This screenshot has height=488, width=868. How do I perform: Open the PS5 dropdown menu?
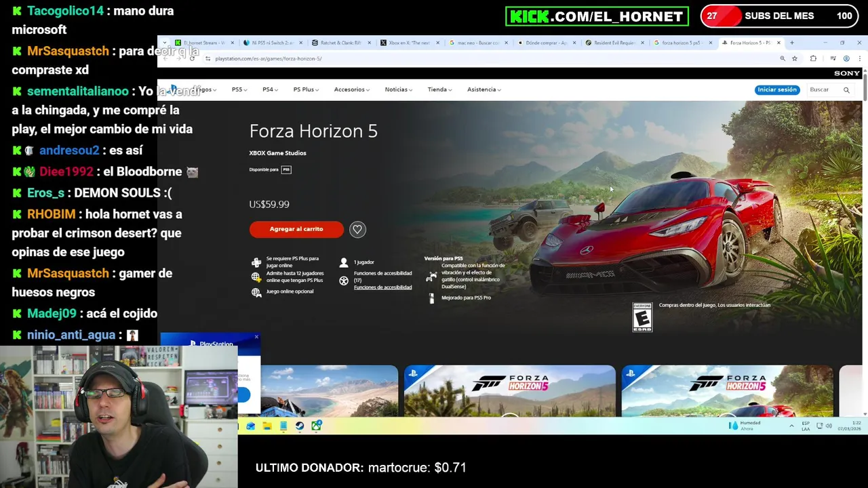click(x=239, y=89)
